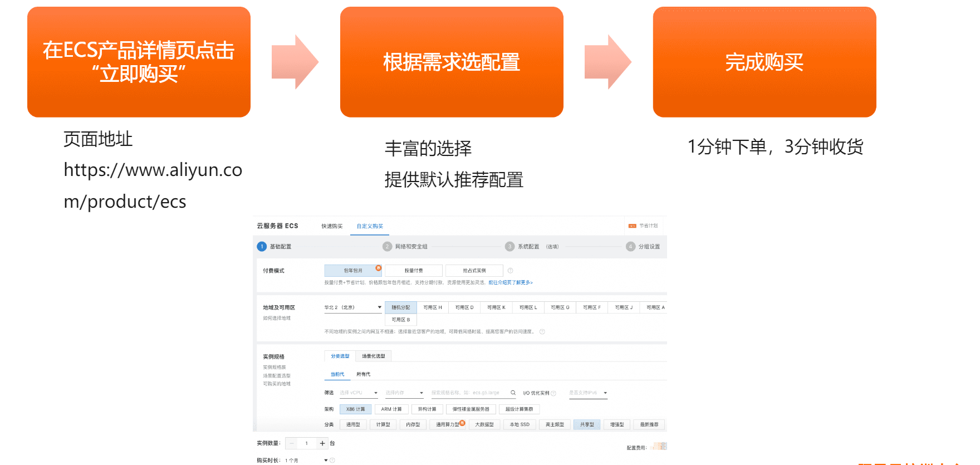Select 超级计算集群 architecture
The width and height of the screenshot is (980, 465).
pos(519,409)
